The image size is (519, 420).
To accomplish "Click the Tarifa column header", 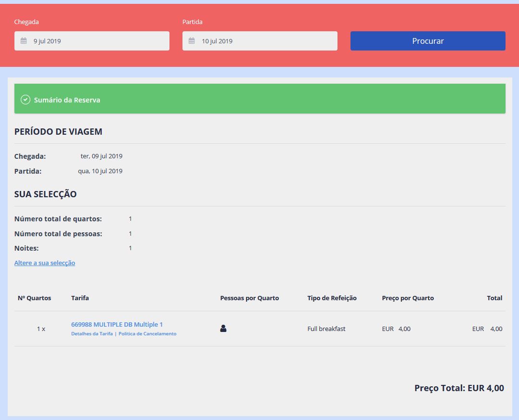I will [x=80, y=298].
